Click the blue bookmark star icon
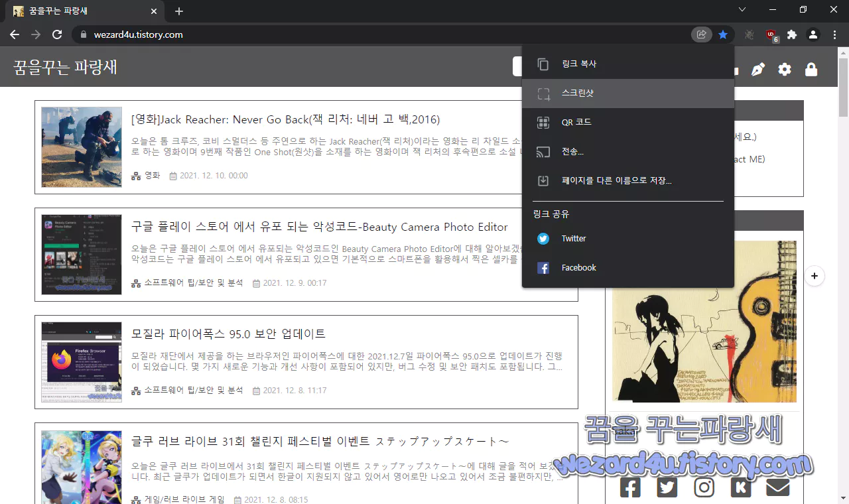 tap(723, 34)
